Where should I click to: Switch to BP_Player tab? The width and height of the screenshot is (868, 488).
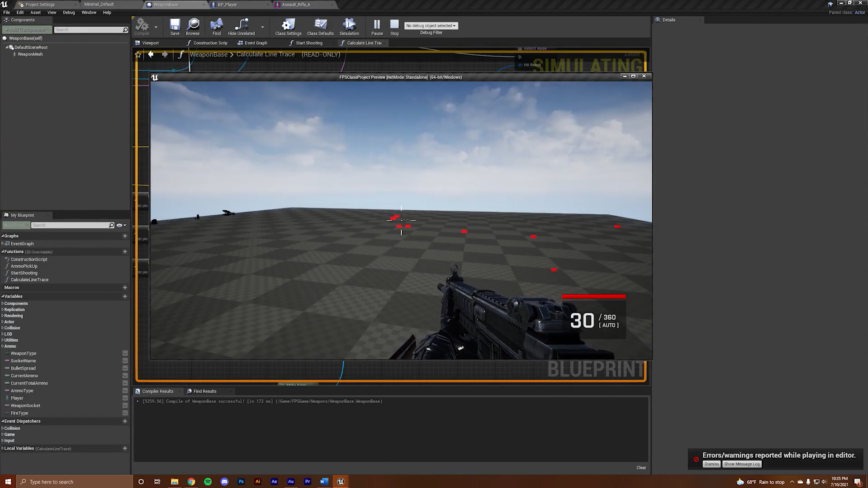point(227,5)
